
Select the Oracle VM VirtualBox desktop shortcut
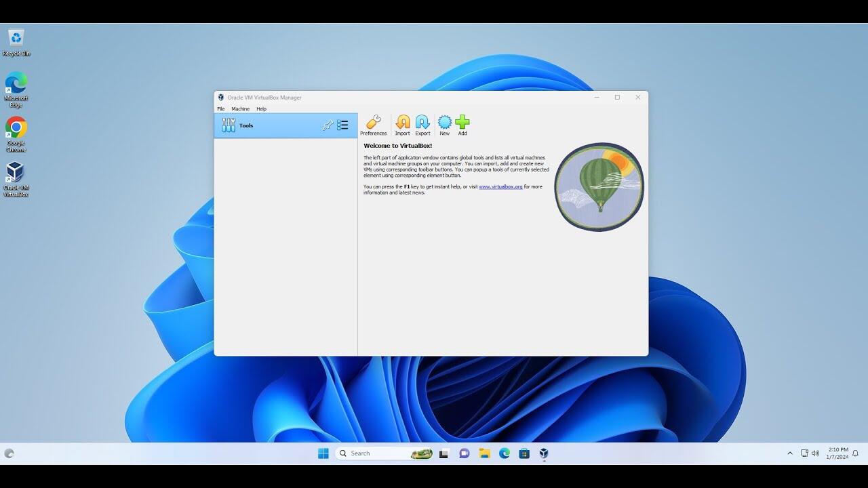16,179
